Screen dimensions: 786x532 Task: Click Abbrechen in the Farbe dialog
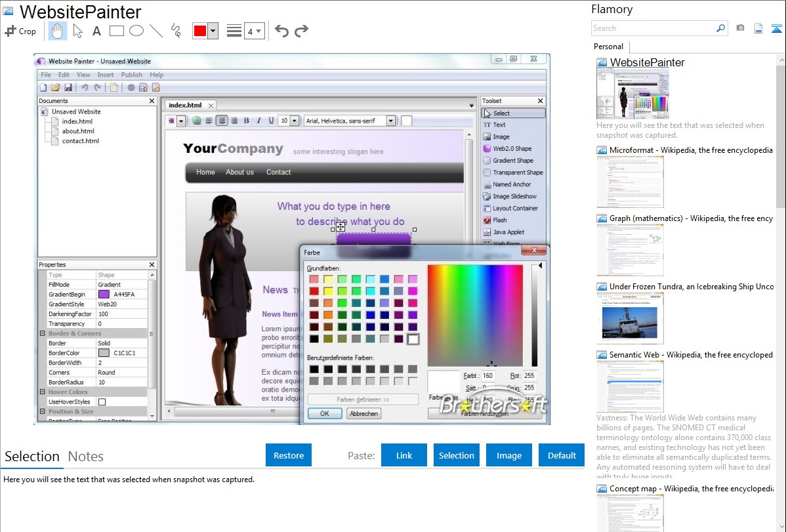point(364,414)
